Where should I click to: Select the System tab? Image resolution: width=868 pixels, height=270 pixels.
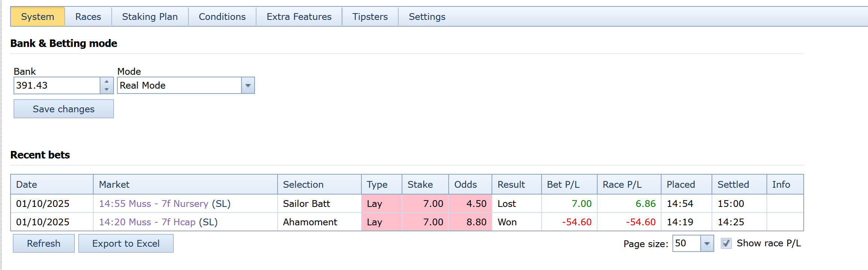point(38,17)
